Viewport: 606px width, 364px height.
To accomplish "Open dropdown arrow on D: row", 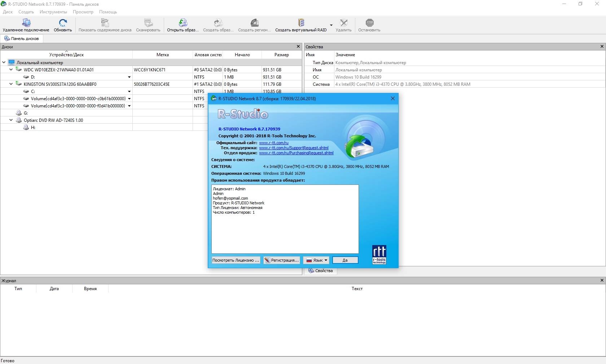I will [x=129, y=77].
